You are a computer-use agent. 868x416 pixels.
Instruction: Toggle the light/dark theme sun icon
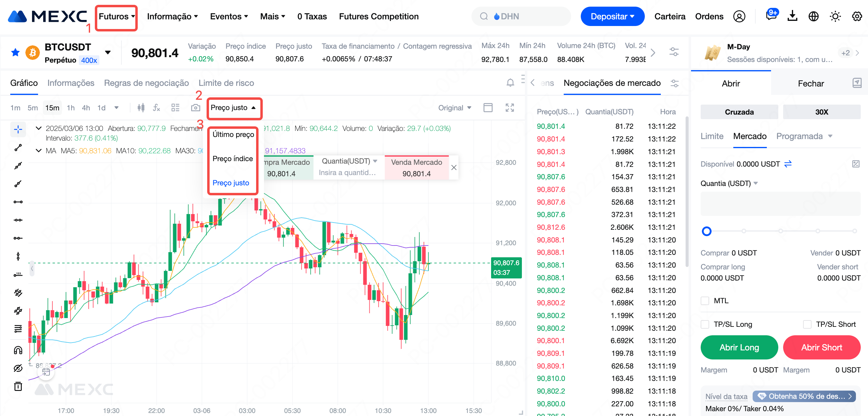(835, 16)
